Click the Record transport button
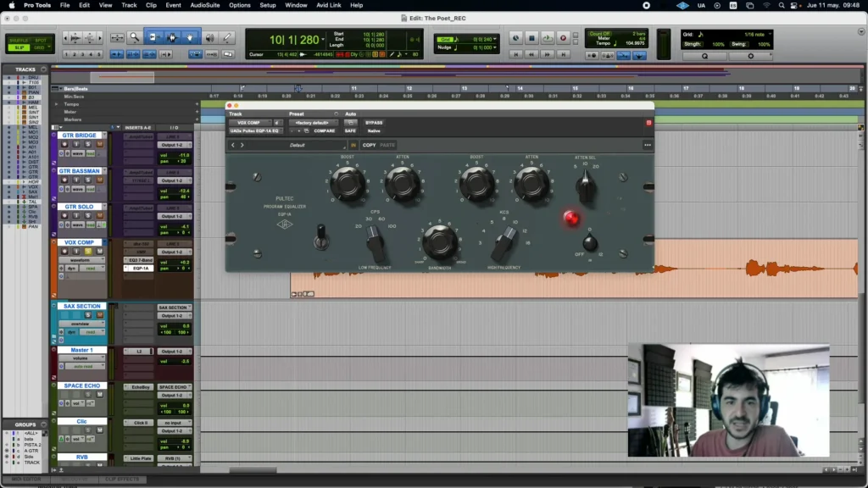Image resolution: width=868 pixels, height=488 pixels. 563,37
